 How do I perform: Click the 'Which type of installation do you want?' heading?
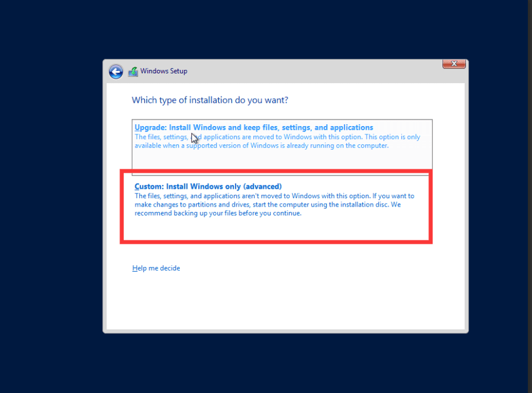(x=210, y=100)
